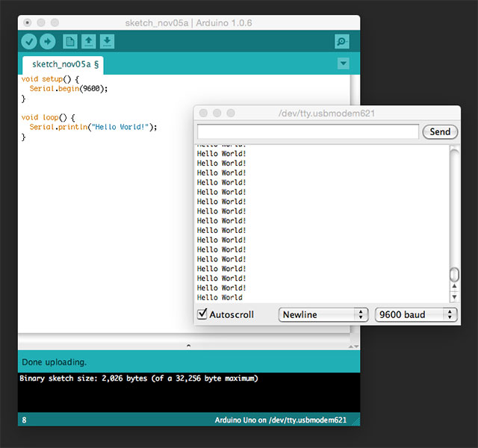Image resolution: width=478 pixels, height=448 pixels.
Task: Close the /dev/tty.usbmodem621 serial monitor window
Action: [203, 113]
